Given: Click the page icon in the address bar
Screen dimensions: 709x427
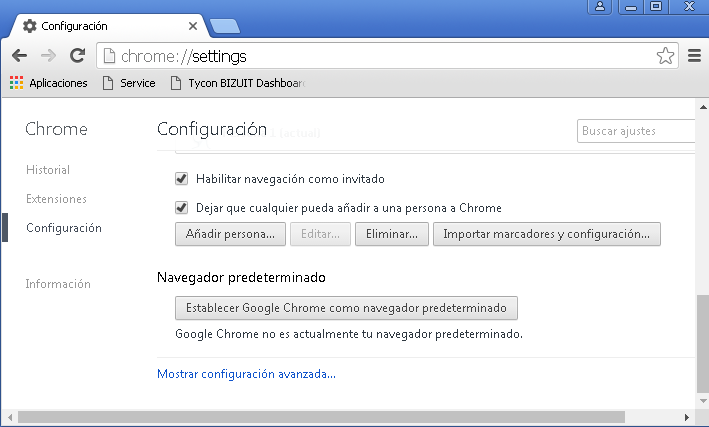Looking at the screenshot, I should pos(109,56).
